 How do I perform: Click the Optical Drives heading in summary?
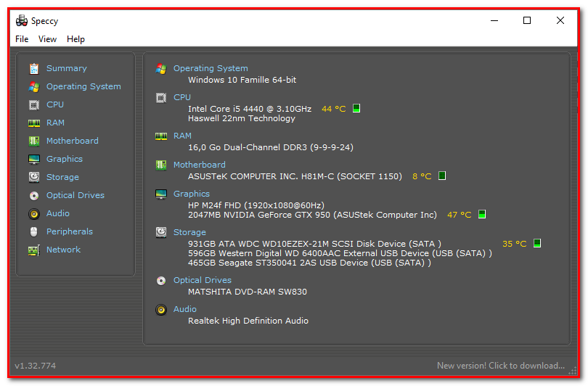tap(202, 280)
